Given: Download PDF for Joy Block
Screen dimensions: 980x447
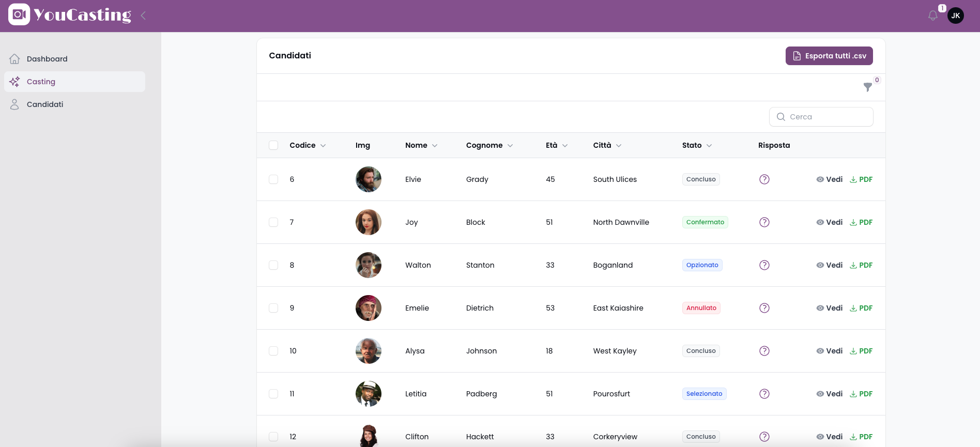Looking at the screenshot, I should pos(861,222).
